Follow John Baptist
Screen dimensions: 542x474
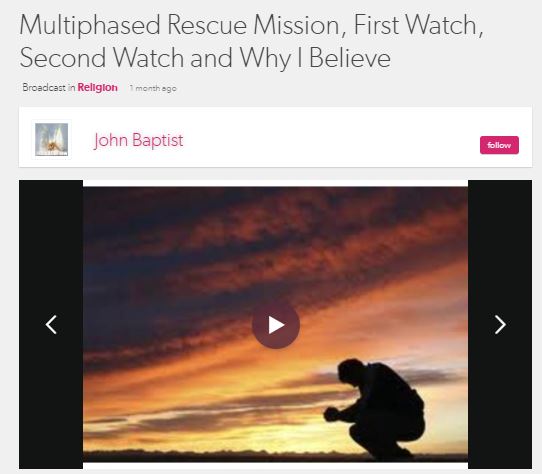click(x=499, y=145)
